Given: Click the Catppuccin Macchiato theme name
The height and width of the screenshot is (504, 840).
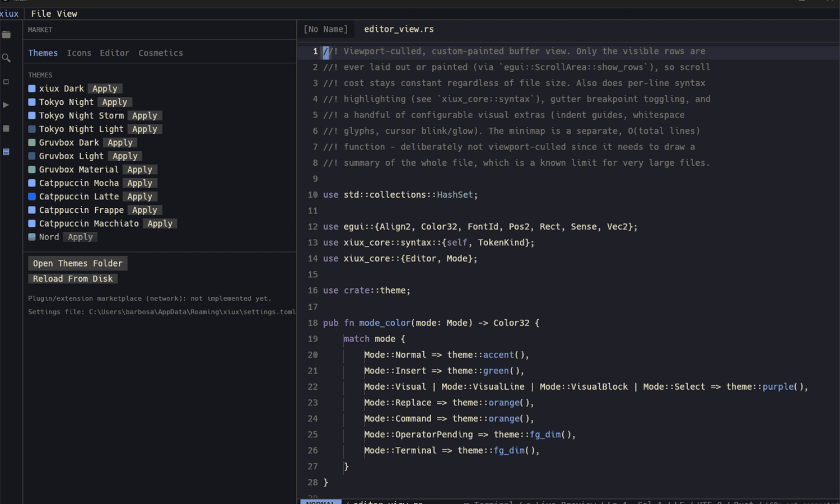Looking at the screenshot, I should (89, 223).
